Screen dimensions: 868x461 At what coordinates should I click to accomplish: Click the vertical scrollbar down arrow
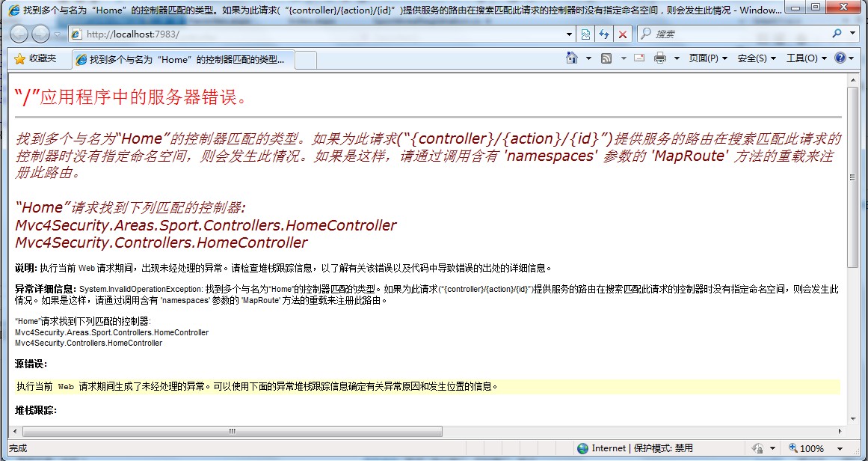[852, 419]
